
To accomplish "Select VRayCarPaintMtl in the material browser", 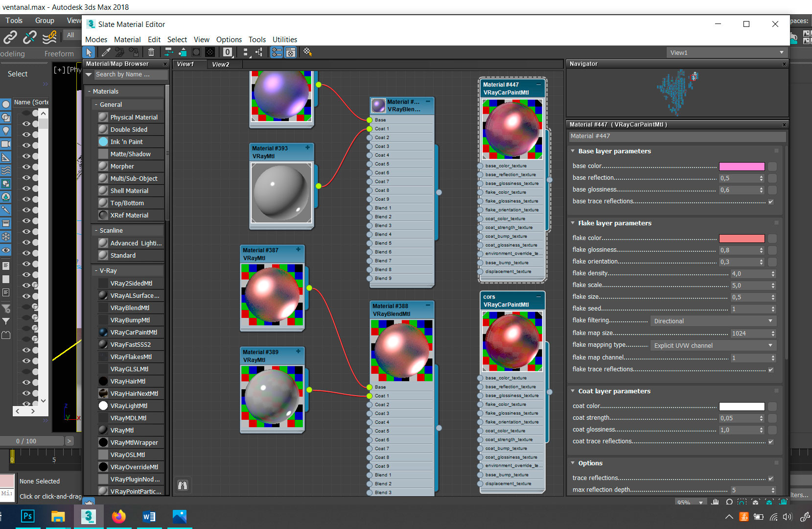I will (x=133, y=333).
